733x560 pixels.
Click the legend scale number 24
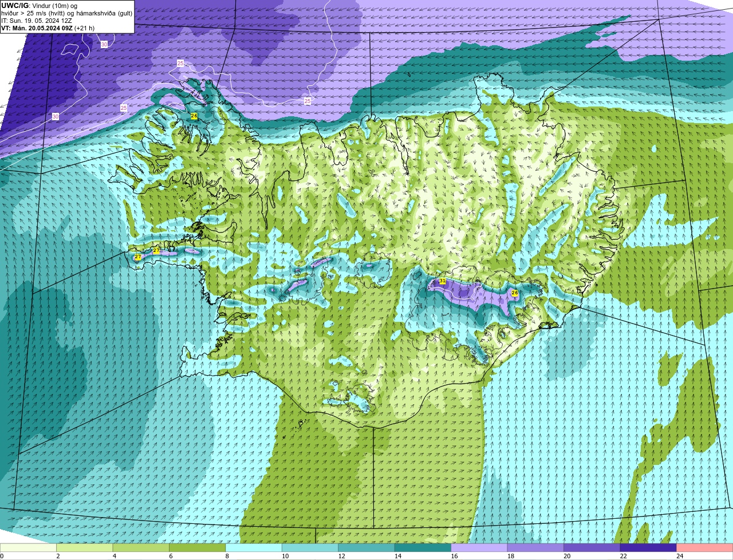pyautogui.click(x=679, y=556)
